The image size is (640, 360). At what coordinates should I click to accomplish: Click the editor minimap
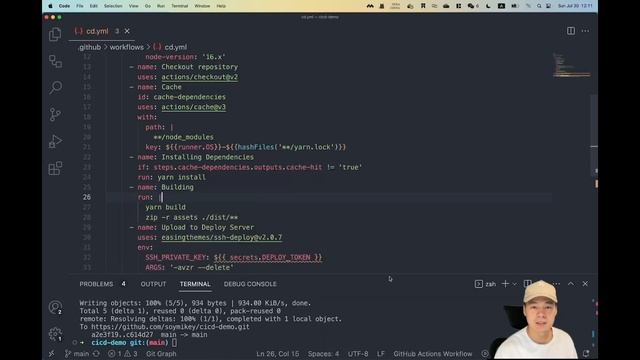pos(571,65)
